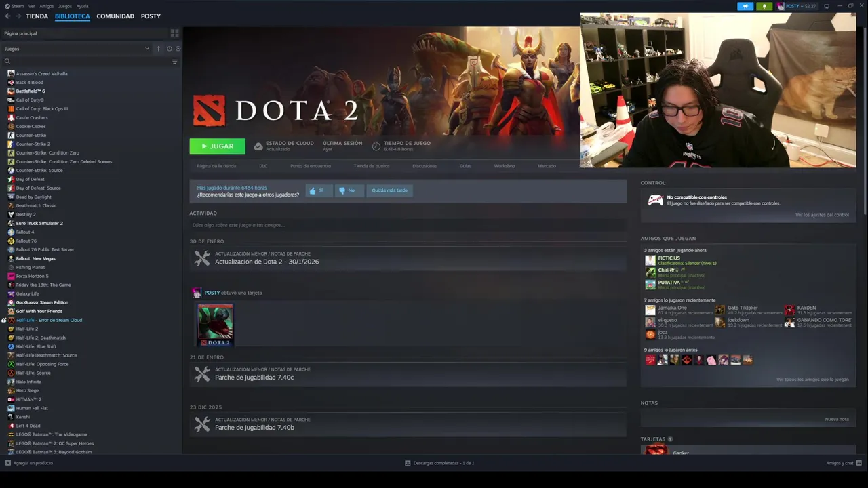Open friend FICTICIUS profile
Viewport: 868px width, 488px height.
coord(669,258)
